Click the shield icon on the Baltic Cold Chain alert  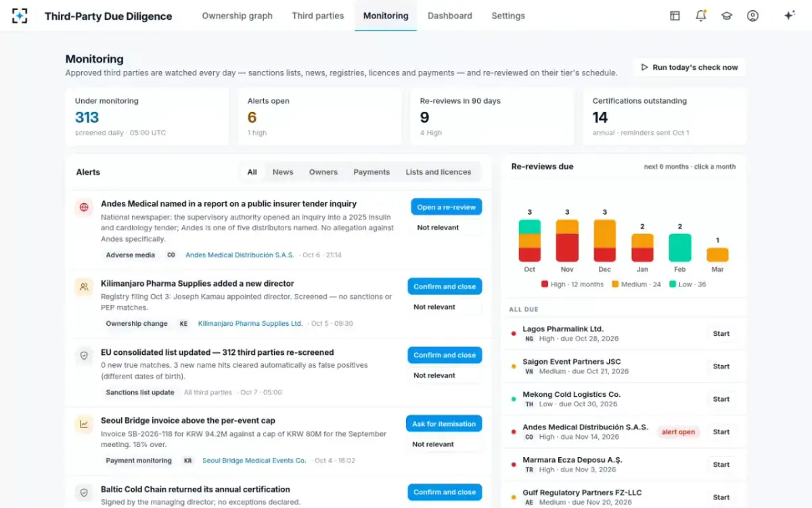coord(84,492)
